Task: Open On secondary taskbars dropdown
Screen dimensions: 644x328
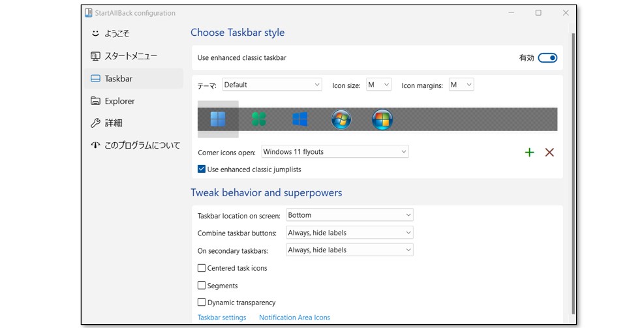Action: pos(350,250)
